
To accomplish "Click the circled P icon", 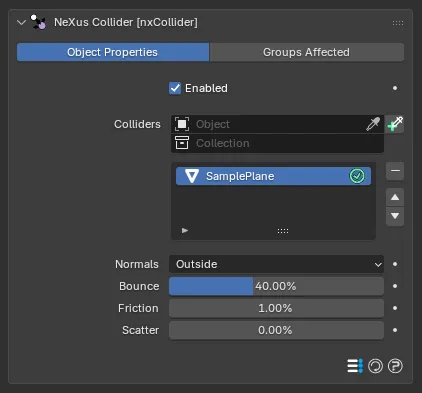I will (395, 366).
